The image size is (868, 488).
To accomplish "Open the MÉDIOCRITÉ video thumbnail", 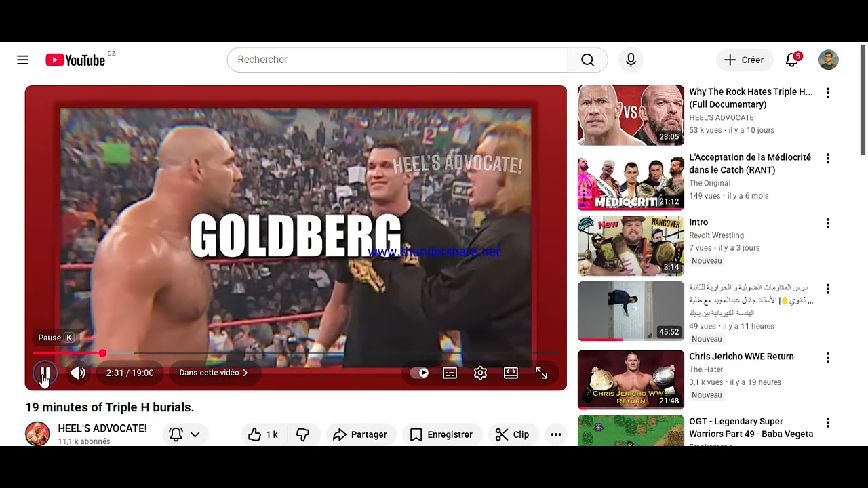I will click(x=631, y=181).
